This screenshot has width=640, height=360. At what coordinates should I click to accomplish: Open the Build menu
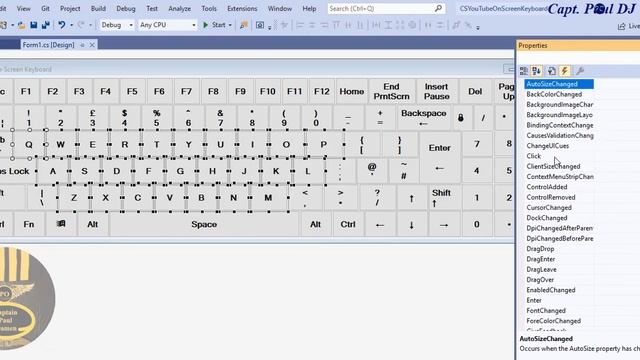tap(98, 9)
